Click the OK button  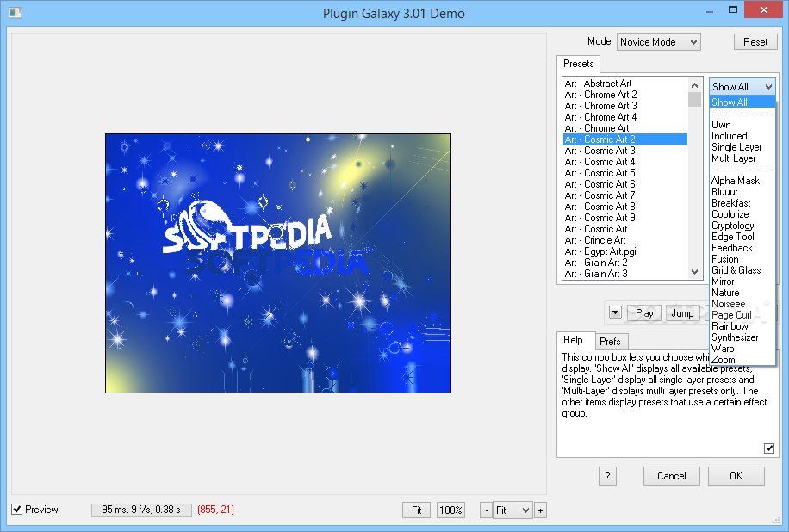(x=736, y=476)
